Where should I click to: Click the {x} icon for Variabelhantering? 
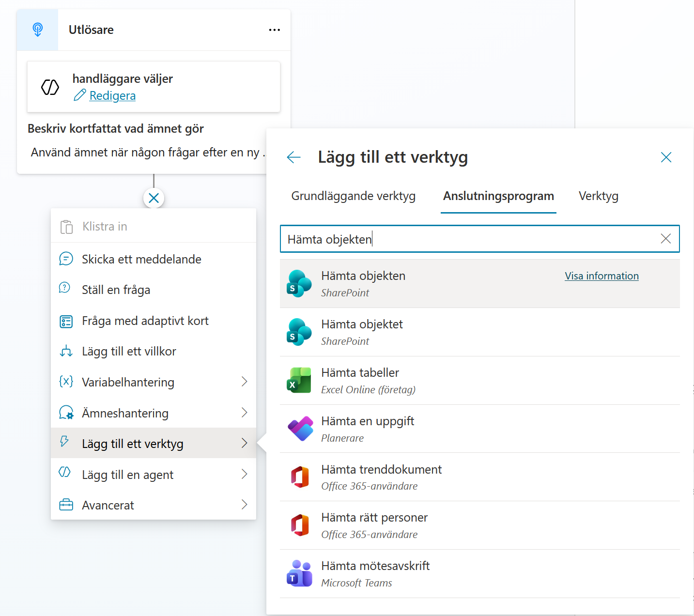point(66,382)
